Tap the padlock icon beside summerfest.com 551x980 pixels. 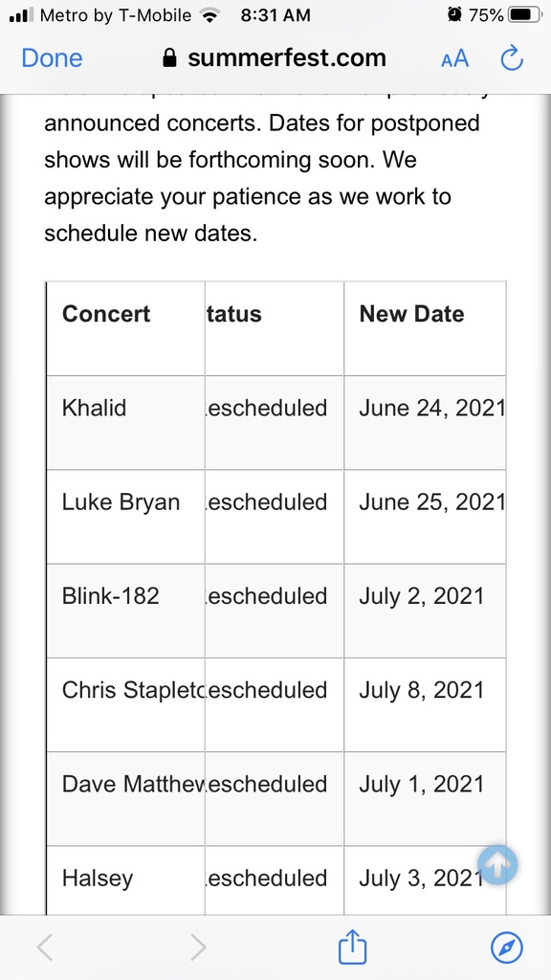pos(169,58)
